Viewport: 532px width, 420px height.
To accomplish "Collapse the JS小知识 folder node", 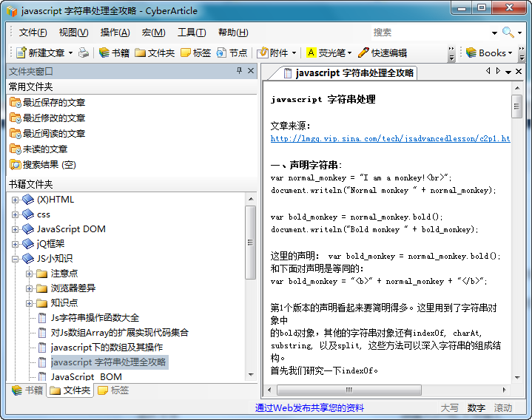I will click(x=16, y=259).
